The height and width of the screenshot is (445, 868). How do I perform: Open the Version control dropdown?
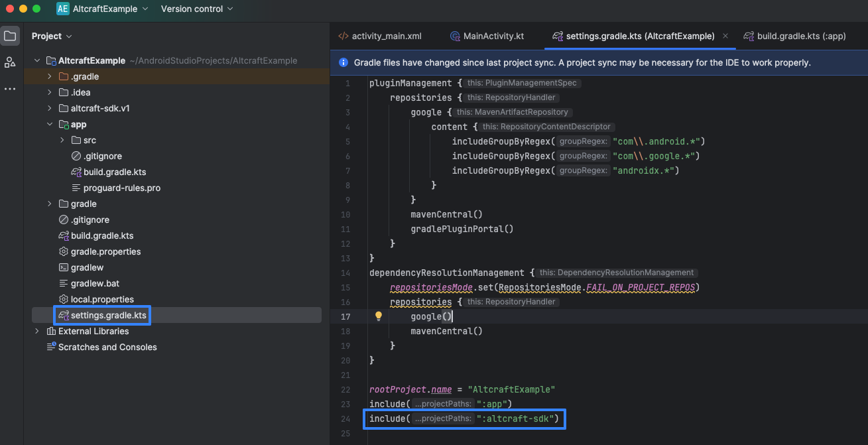point(197,9)
